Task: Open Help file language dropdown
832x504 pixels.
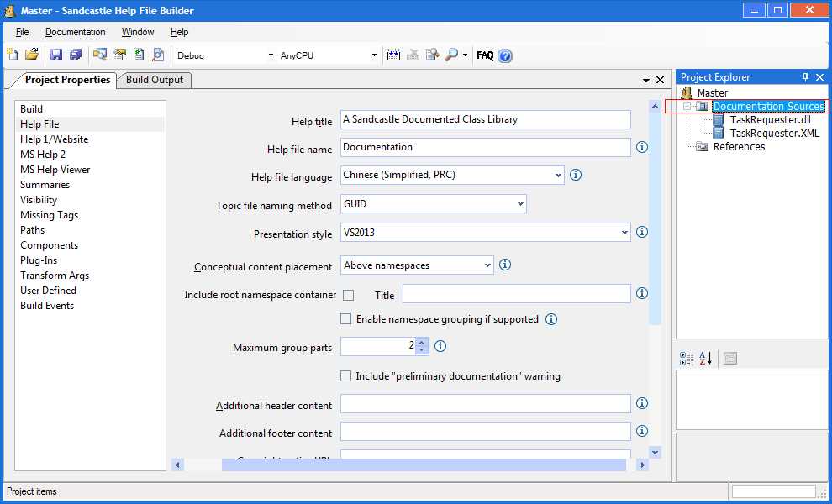Action: click(558, 175)
